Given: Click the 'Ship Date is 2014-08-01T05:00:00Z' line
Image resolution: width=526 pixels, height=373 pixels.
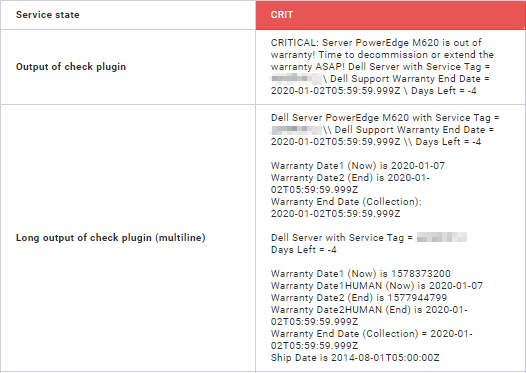Looking at the screenshot, I should (x=355, y=358).
